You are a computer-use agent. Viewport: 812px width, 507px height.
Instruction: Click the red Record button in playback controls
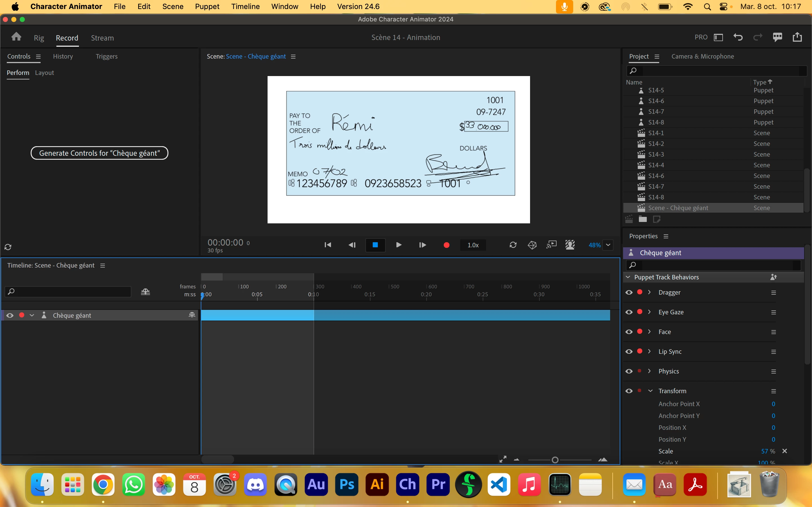click(x=446, y=245)
